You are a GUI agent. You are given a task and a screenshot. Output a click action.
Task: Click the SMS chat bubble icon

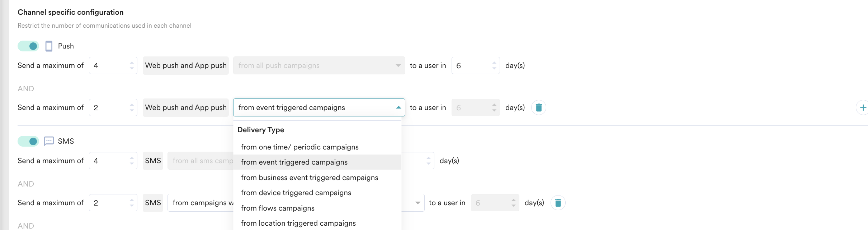pos(49,141)
